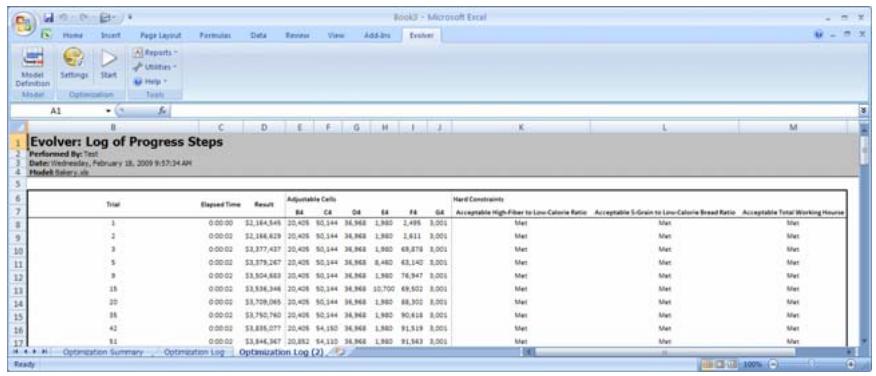876x376 pixels.
Task: Select column L header
Action: pyautogui.click(x=664, y=127)
